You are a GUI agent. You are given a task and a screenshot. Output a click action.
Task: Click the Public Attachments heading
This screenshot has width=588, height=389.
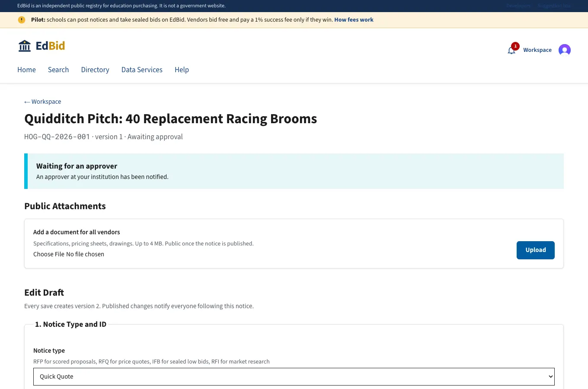coord(65,206)
